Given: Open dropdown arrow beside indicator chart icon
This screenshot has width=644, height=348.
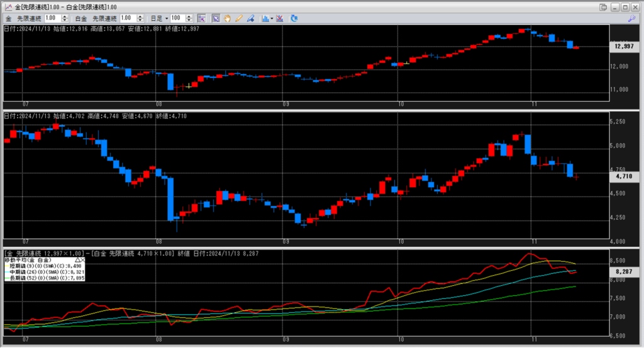Looking at the screenshot, I should tap(272, 18).
